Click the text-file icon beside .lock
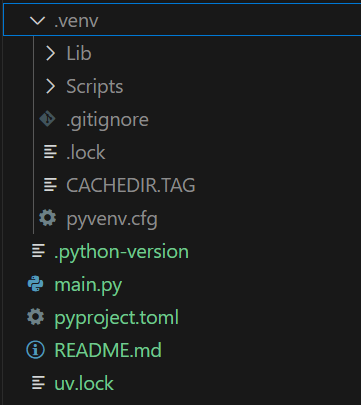Screen dimensions: 361x405 click(x=50, y=152)
